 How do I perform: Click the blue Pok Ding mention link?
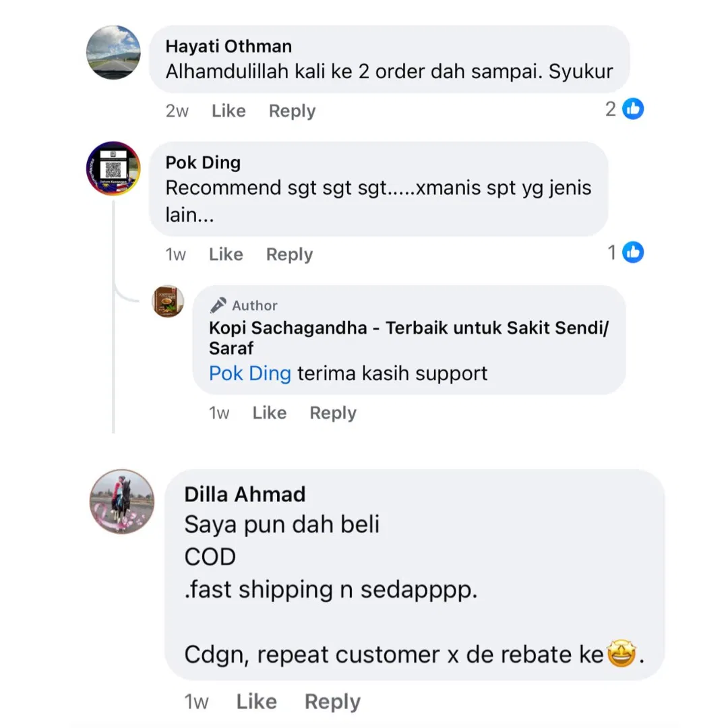tap(249, 373)
